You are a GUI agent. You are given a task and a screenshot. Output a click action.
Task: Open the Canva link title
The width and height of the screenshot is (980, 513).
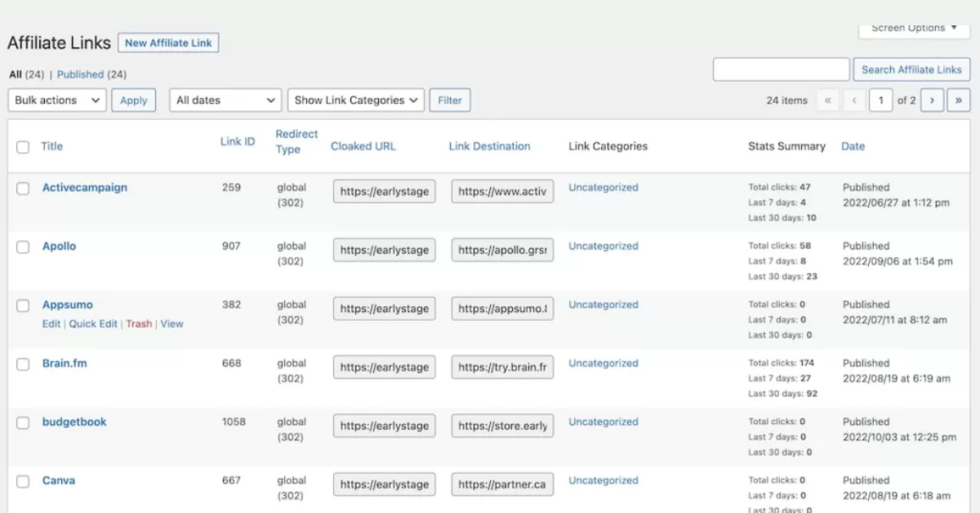[x=59, y=480]
